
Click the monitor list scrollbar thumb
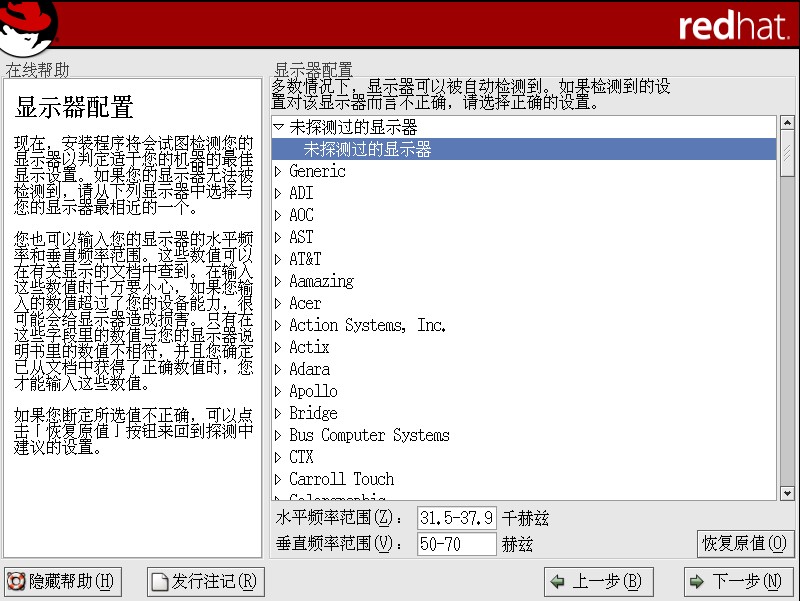click(787, 154)
